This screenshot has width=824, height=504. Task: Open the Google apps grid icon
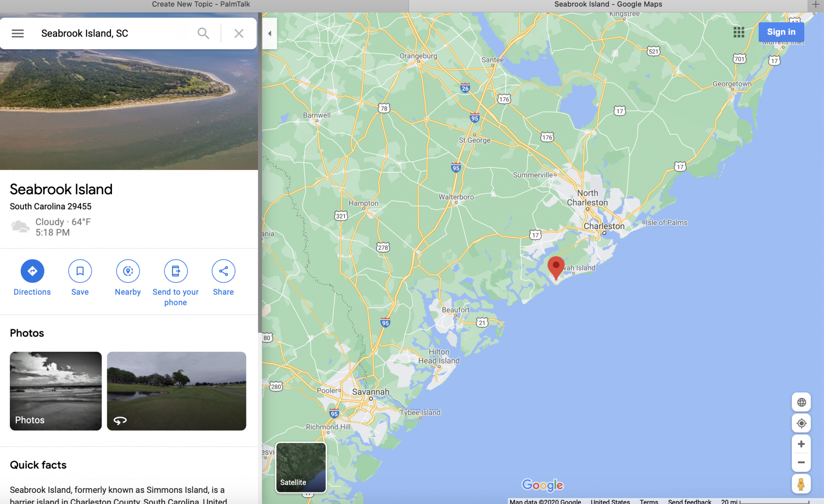739,32
